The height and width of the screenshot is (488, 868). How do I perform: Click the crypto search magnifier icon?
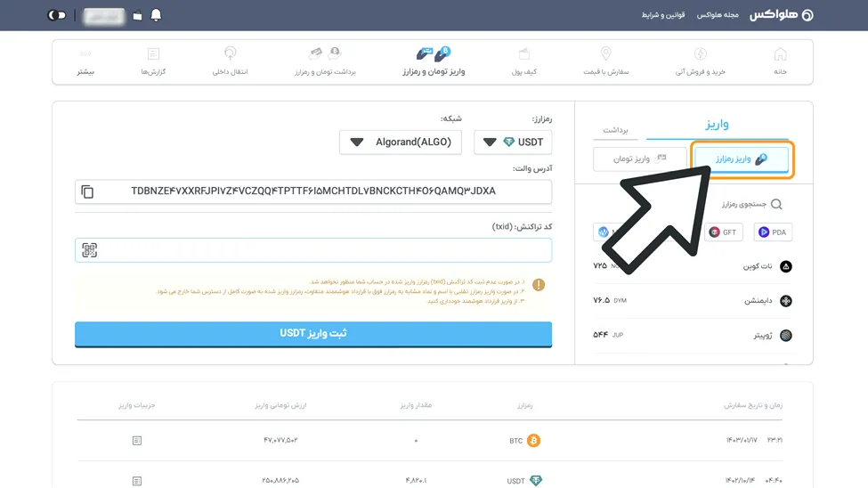776,205
